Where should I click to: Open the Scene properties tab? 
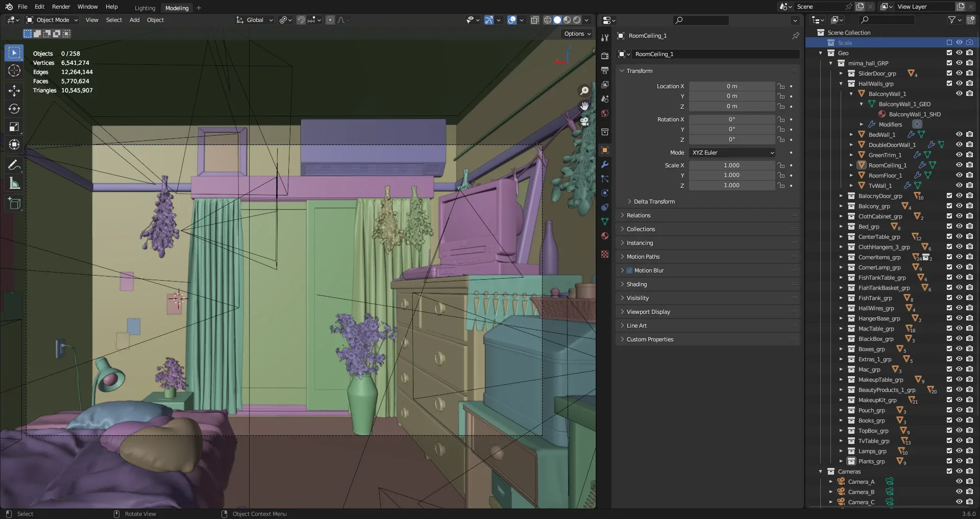(605, 98)
